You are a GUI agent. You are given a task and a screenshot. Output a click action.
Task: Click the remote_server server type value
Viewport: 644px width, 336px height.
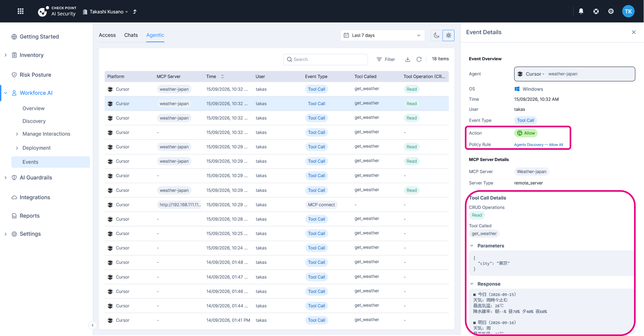coord(528,183)
